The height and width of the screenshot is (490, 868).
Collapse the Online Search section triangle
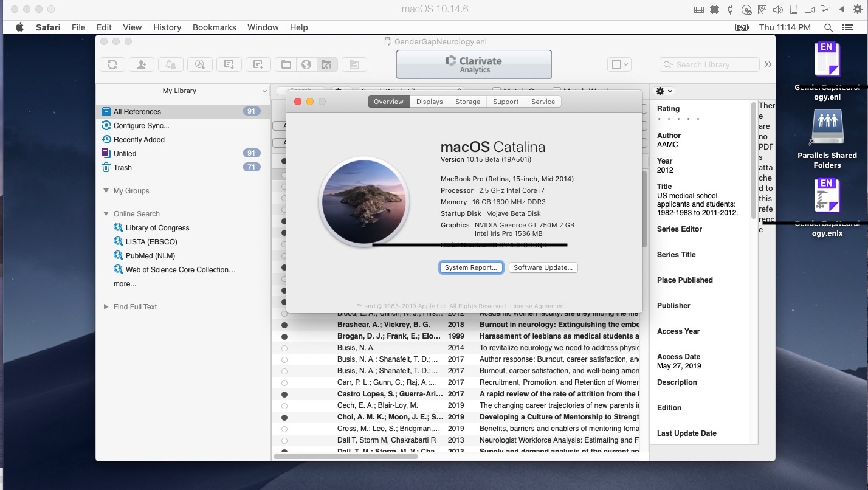[106, 214]
